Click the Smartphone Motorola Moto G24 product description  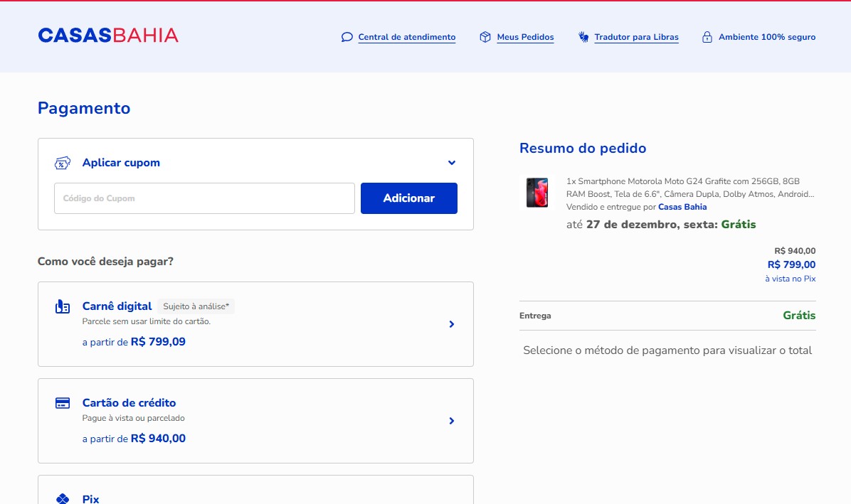pyautogui.click(x=690, y=188)
